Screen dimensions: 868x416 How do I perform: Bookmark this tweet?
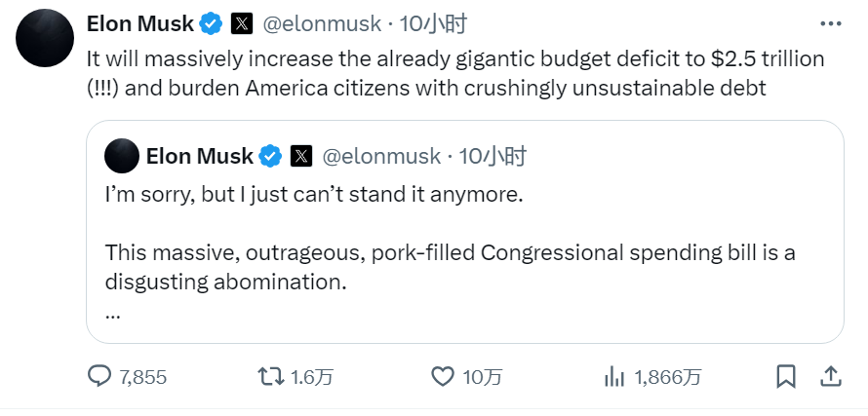(x=785, y=377)
